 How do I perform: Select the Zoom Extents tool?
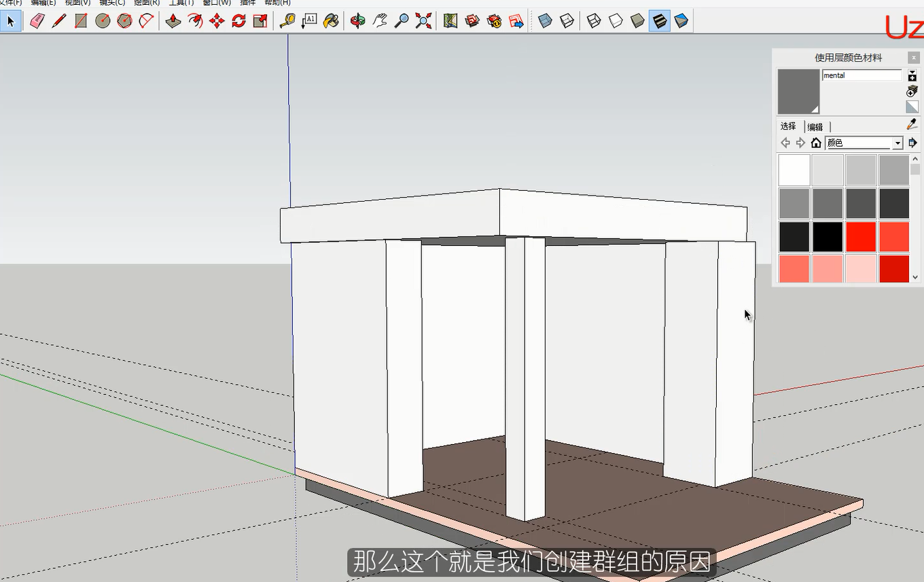coord(424,21)
